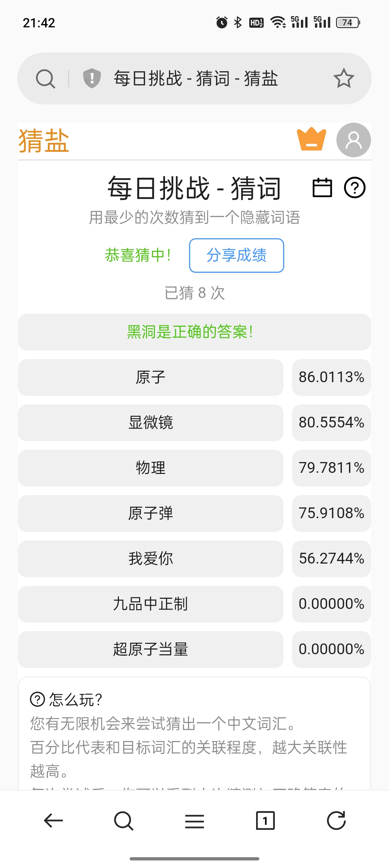Screen dimensions: 389x868
Task: Tap the bottom toolbar search icon
Action: click(x=124, y=820)
